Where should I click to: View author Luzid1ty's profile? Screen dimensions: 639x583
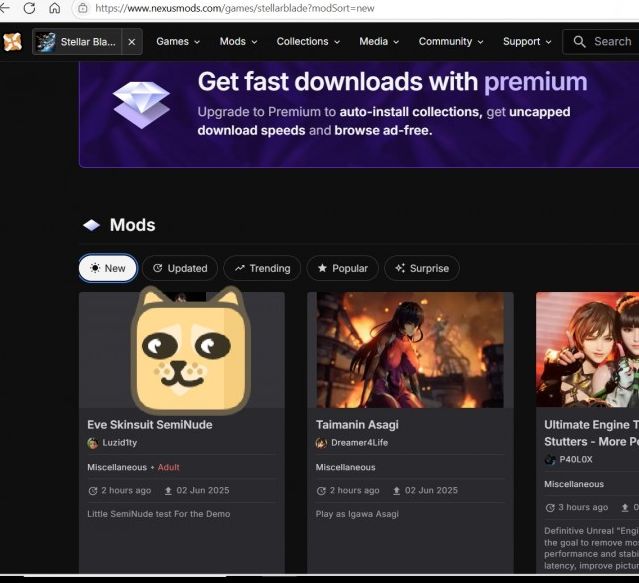click(119, 442)
